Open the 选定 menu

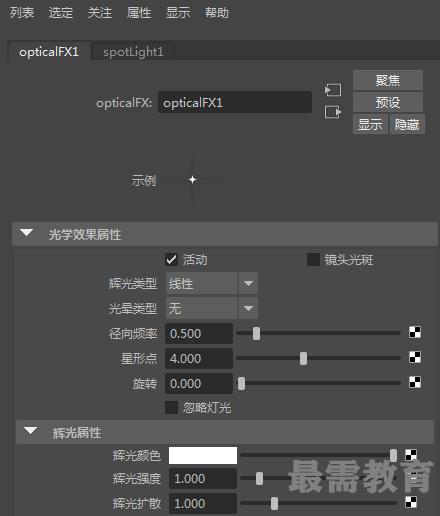(x=61, y=13)
